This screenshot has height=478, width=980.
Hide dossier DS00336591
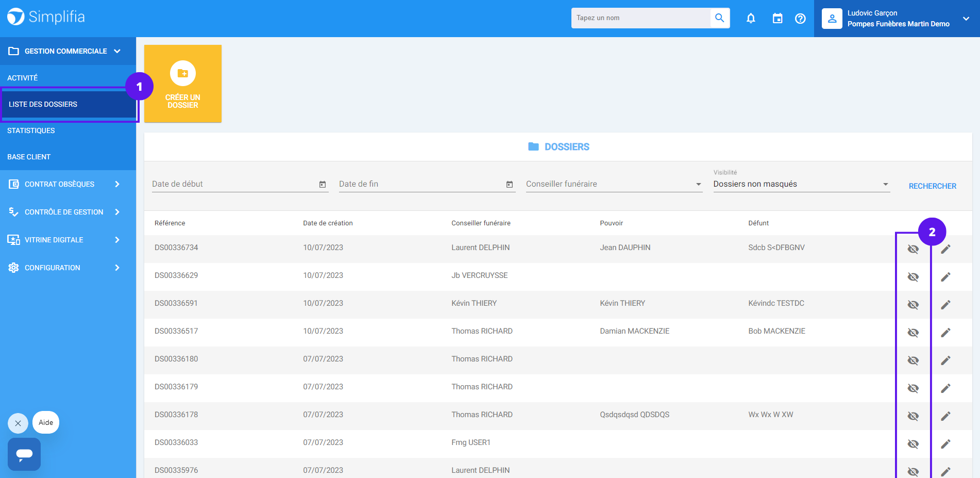tap(913, 305)
